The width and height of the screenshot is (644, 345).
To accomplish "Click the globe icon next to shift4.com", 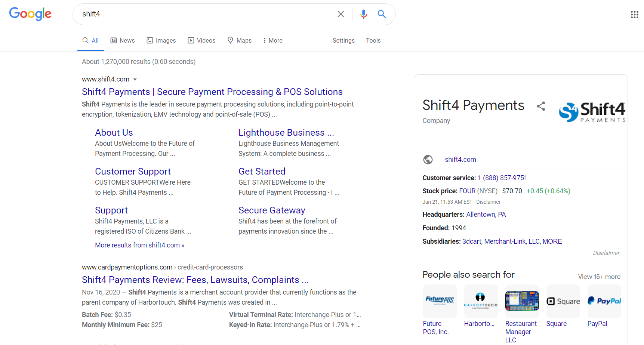I will pyautogui.click(x=428, y=159).
